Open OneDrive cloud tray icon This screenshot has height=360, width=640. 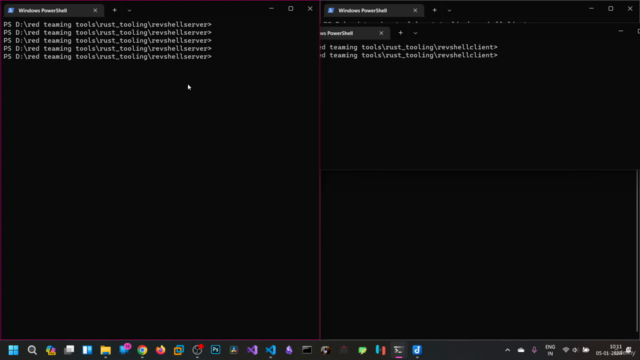521,350
